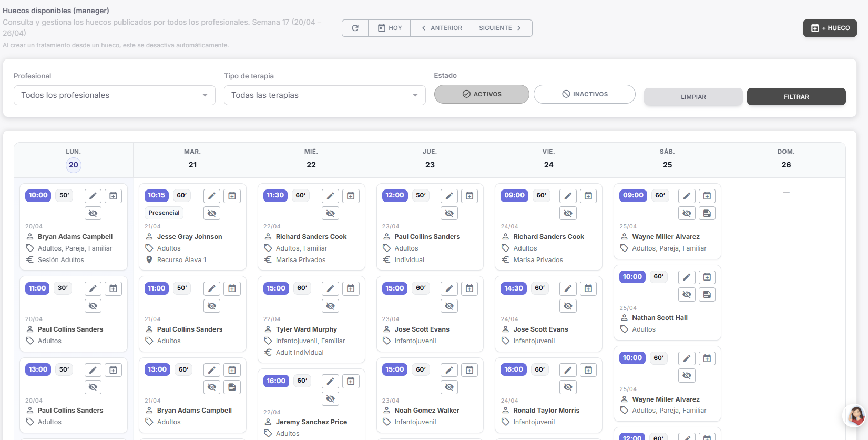Click the refresh icon next to HOY
This screenshot has height=440, width=868.
355,28
